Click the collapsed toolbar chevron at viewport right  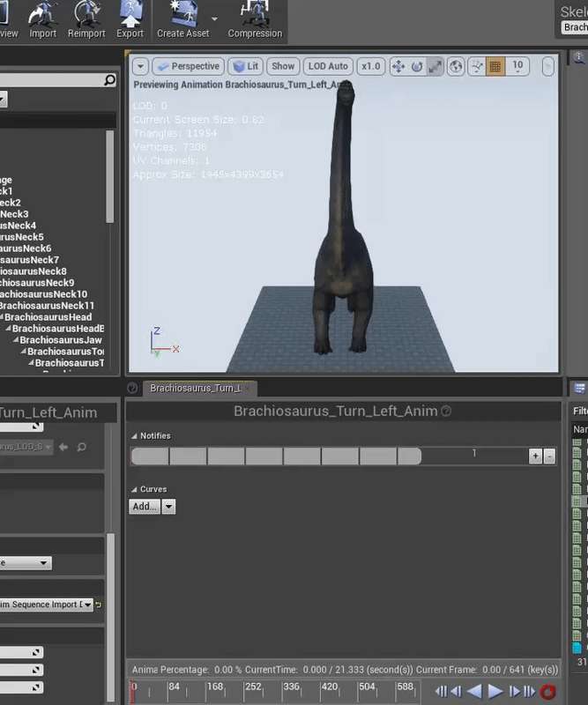pyautogui.click(x=547, y=67)
